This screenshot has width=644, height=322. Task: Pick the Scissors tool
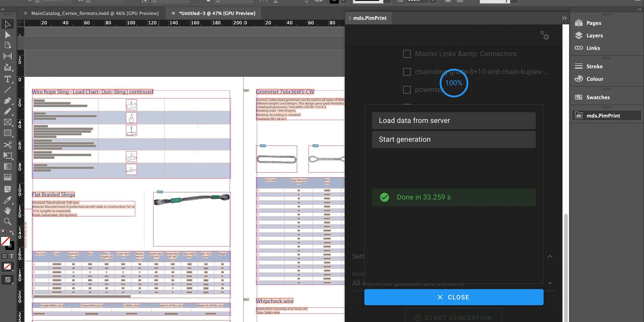click(7, 145)
